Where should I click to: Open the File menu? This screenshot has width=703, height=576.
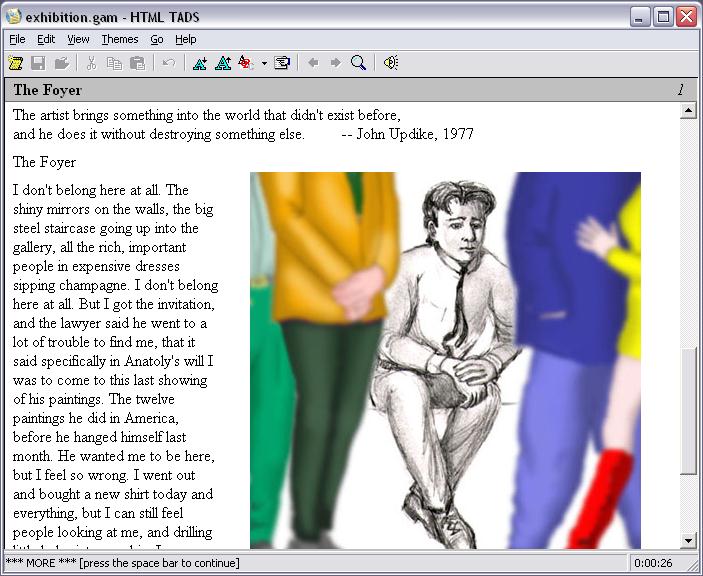(17, 39)
